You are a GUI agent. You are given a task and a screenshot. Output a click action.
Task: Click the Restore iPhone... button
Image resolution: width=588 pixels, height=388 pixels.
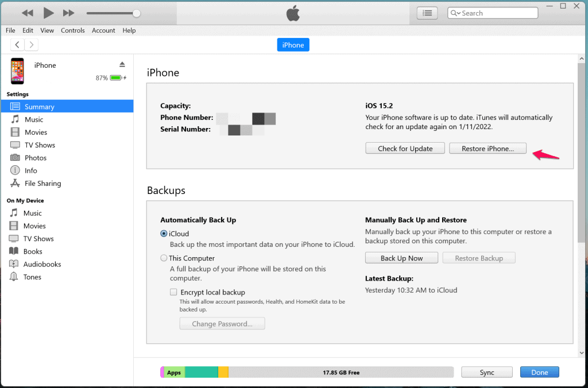pyautogui.click(x=488, y=149)
